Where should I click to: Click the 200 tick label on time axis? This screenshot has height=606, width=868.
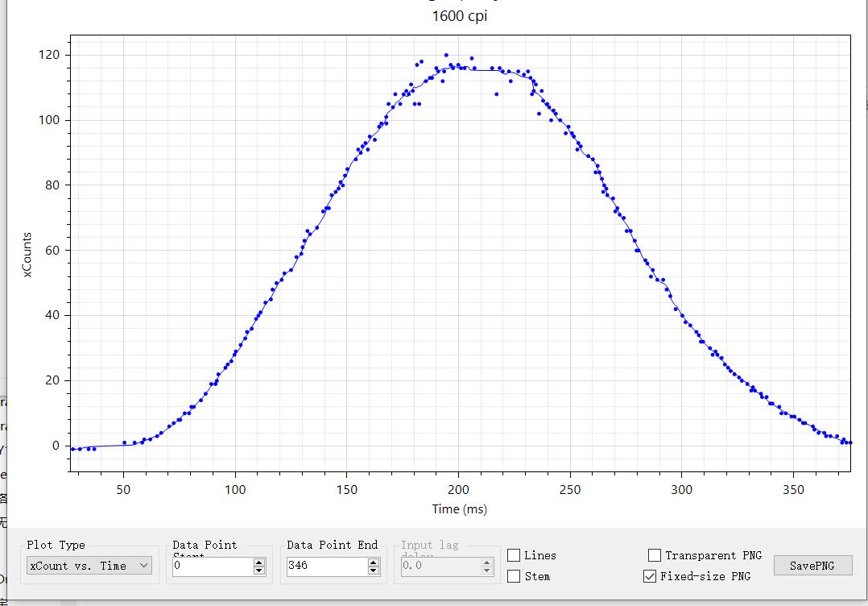(458, 490)
